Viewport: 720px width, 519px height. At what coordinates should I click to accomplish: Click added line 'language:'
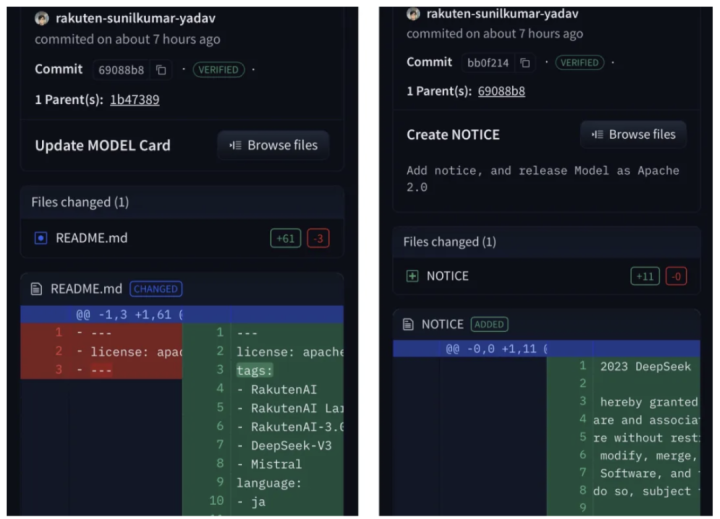tap(269, 483)
